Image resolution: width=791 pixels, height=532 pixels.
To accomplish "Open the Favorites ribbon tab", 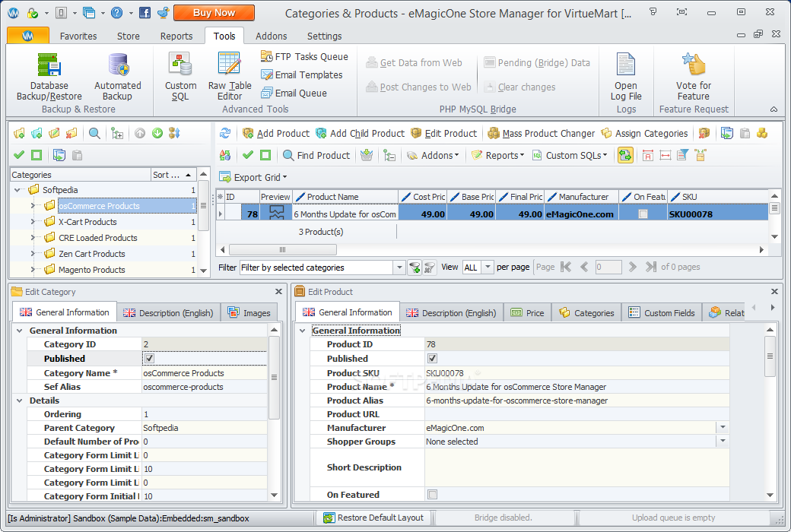I will tap(78, 36).
